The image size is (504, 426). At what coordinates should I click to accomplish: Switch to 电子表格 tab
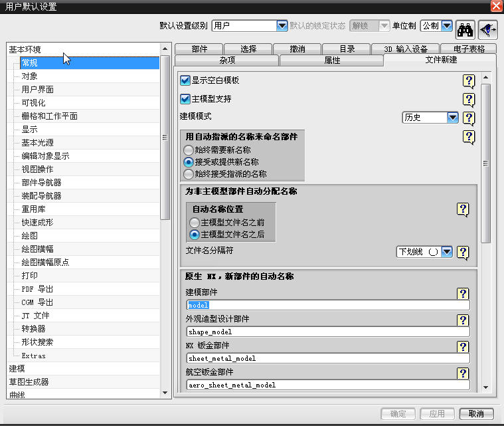[469, 49]
